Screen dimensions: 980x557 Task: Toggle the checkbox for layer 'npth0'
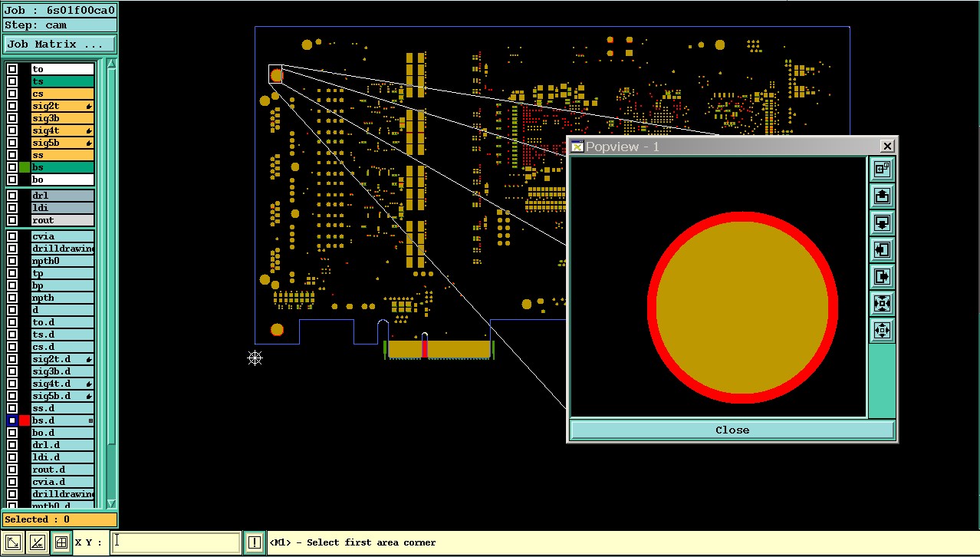(x=12, y=261)
